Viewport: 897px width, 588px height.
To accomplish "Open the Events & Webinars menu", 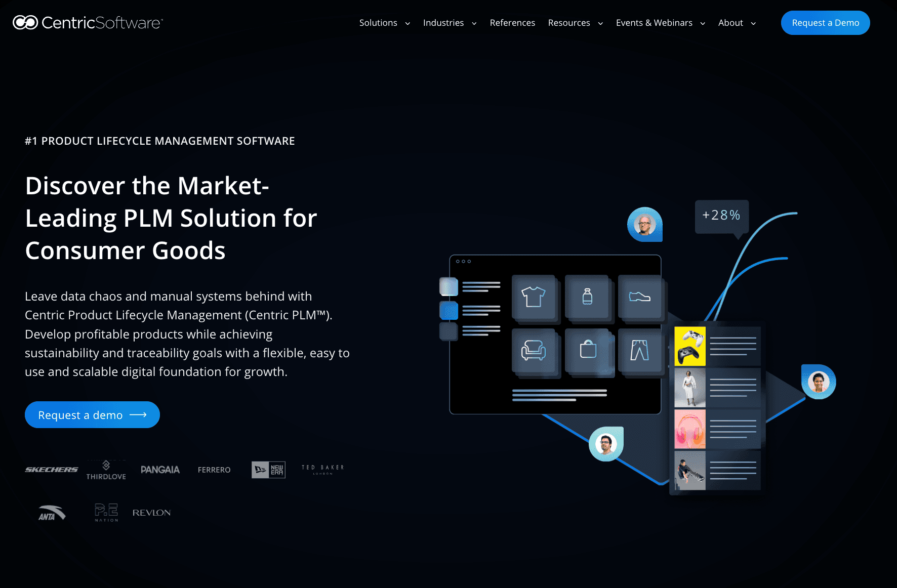I will click(x=654, y=23).
